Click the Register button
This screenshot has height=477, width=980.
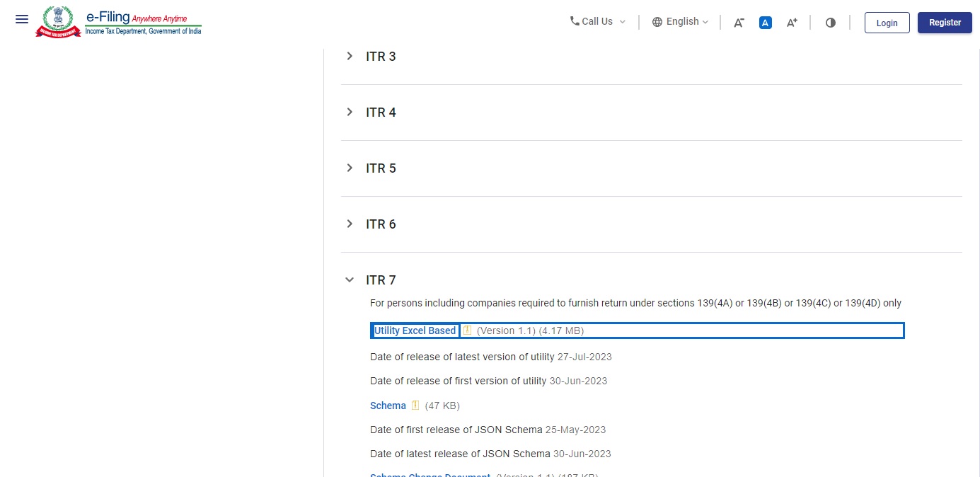click(x=945, y=22)
